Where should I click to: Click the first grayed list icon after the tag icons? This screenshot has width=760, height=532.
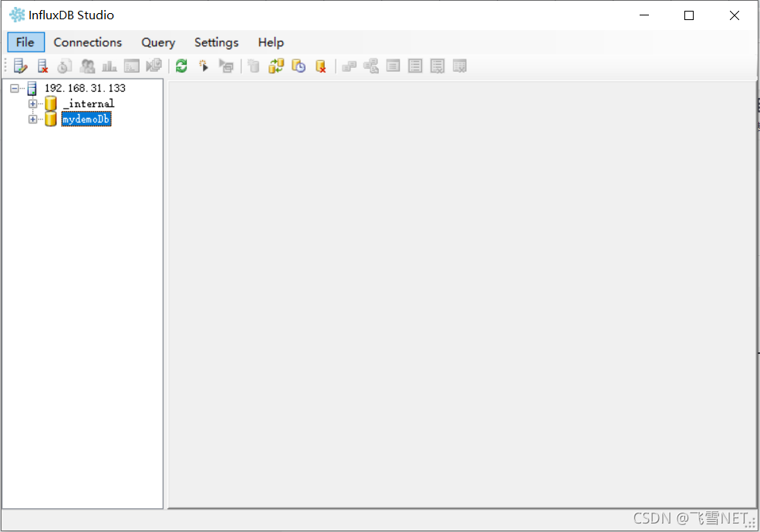pos(393,66)
